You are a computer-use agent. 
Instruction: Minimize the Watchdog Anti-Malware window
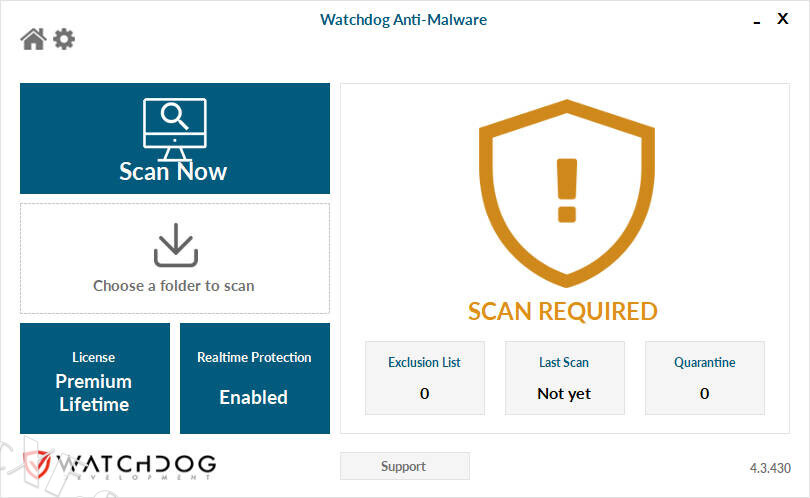coord(757,21)
